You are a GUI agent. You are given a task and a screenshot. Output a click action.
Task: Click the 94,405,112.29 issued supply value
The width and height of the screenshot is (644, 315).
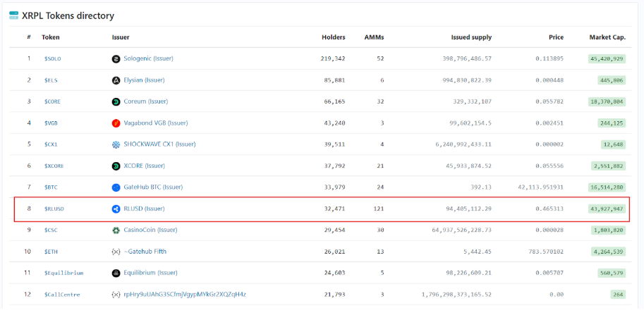pyautogui.click(x=468, y=209)
